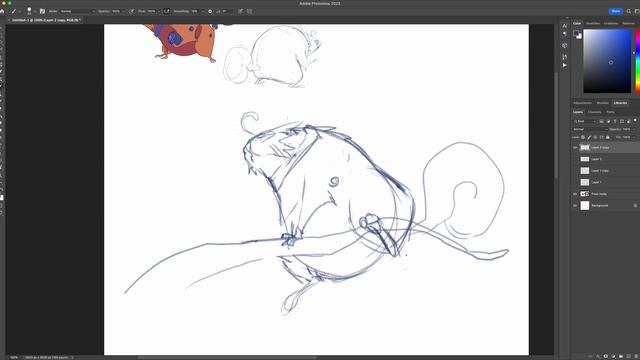Show the hidden Layer 2

575,159
